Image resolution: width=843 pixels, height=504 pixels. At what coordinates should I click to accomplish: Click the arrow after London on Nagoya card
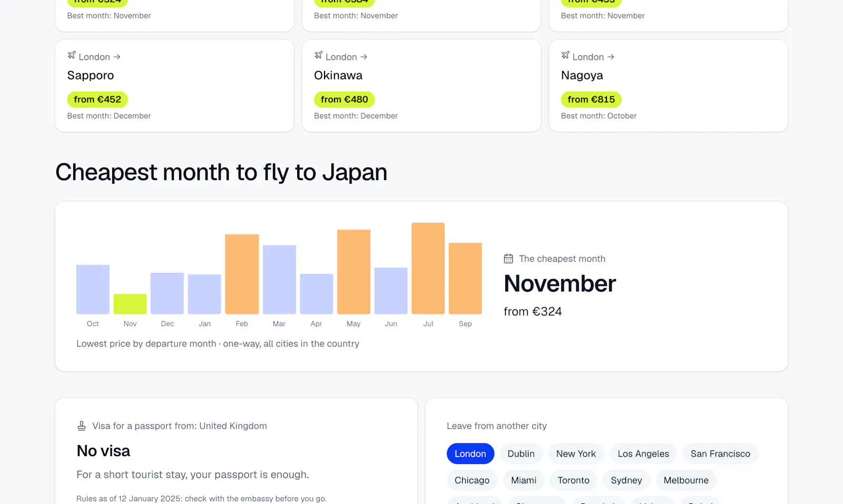pos(611,57)
